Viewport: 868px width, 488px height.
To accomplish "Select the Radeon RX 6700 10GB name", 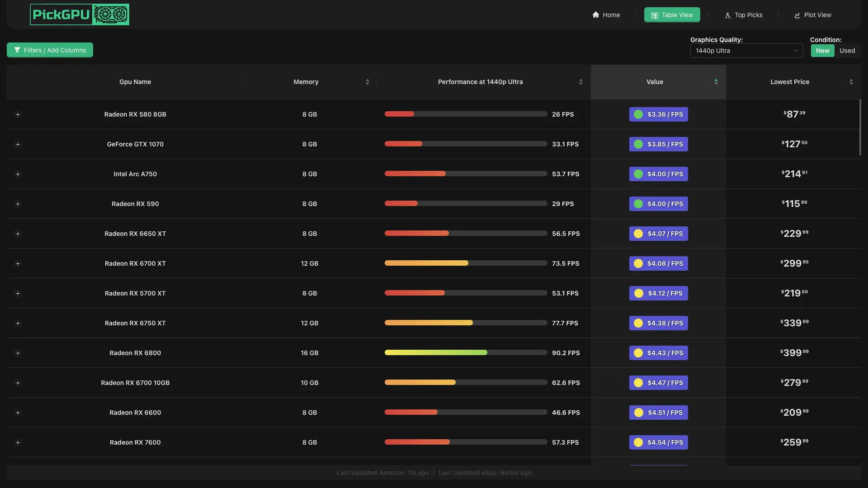I will pyautogui.click(x=135, y=383).
